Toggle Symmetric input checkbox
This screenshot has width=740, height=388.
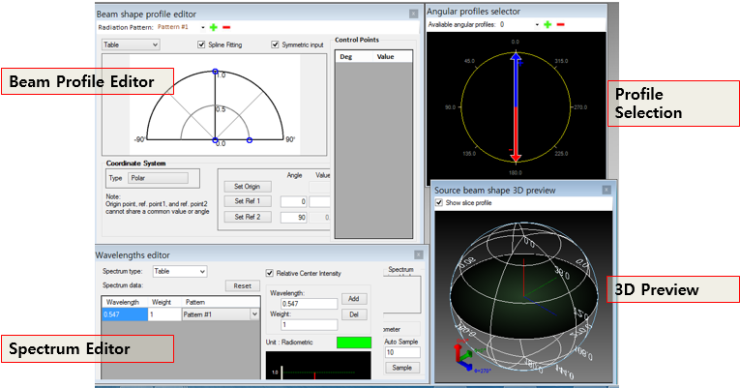pos(275,44)
